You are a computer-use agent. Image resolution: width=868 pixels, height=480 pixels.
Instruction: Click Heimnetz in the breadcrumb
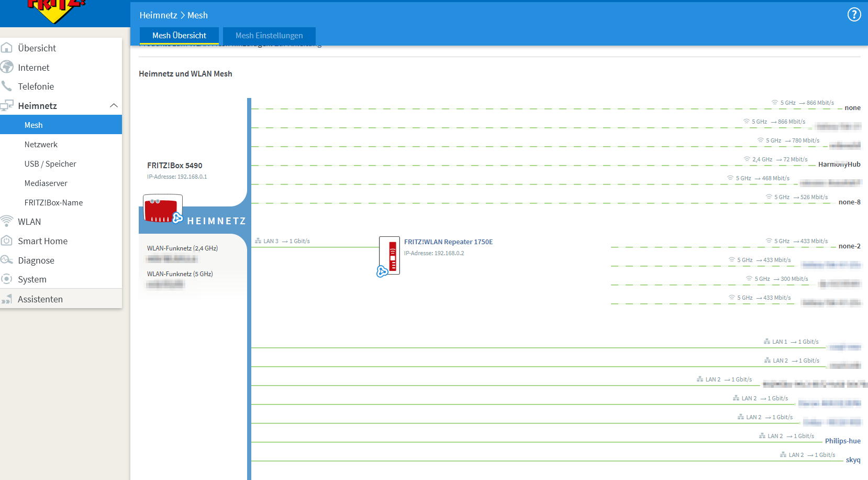[x=158, y=15]
